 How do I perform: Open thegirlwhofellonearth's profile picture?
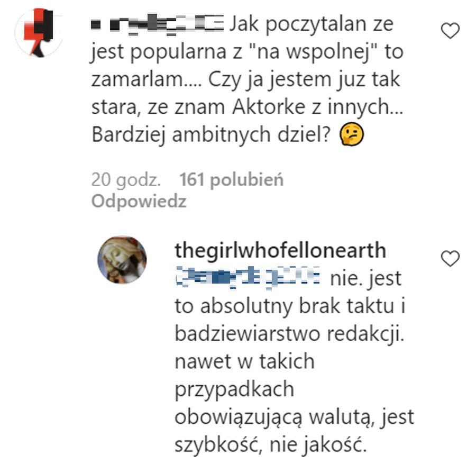tap(122, 260)
